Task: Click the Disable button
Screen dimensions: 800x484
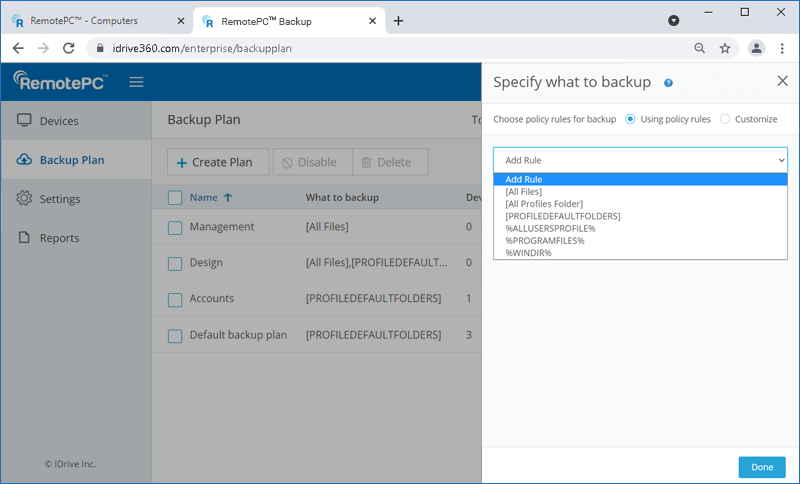Action: [x=313, y=162]
